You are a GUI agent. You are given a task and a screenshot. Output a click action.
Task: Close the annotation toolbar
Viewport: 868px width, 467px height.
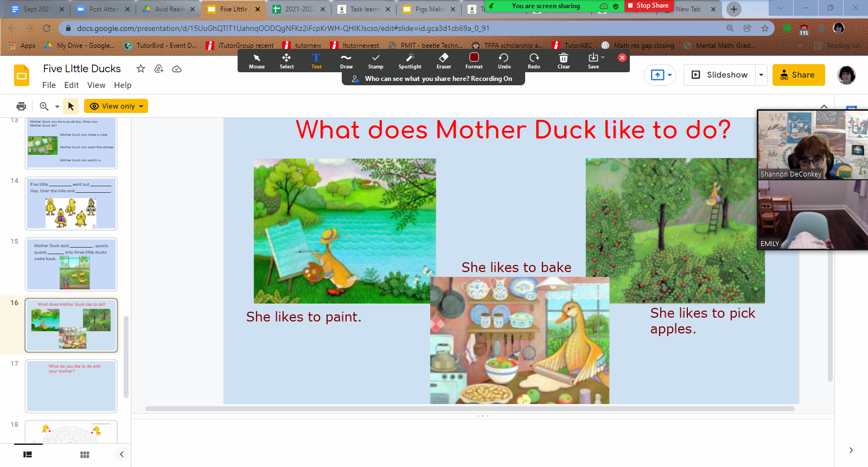click(x=622, y=58)
